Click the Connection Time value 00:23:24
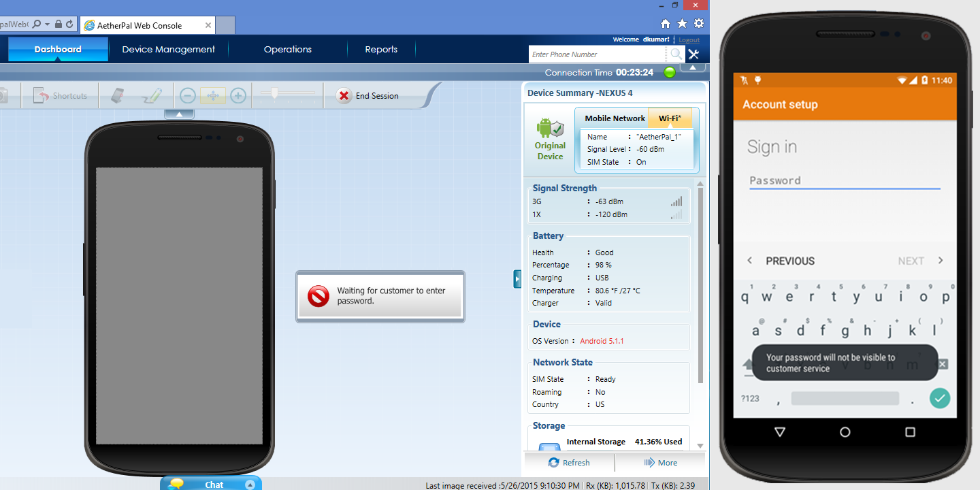This screenshot has width=980, height=490. click(634, 72)
